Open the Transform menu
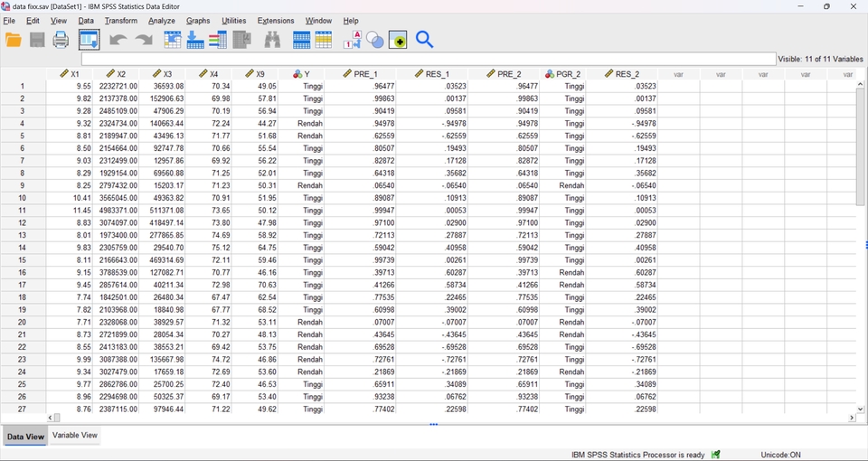This screenshot has height=461, width=868. click(x=120, y=21)
